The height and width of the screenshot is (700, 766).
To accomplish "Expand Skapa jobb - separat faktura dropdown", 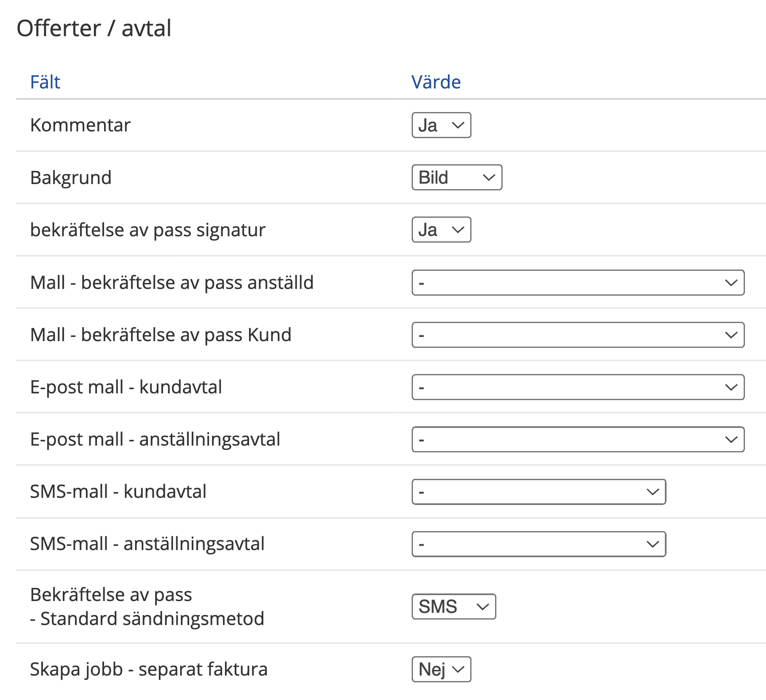I will point(441,669).
